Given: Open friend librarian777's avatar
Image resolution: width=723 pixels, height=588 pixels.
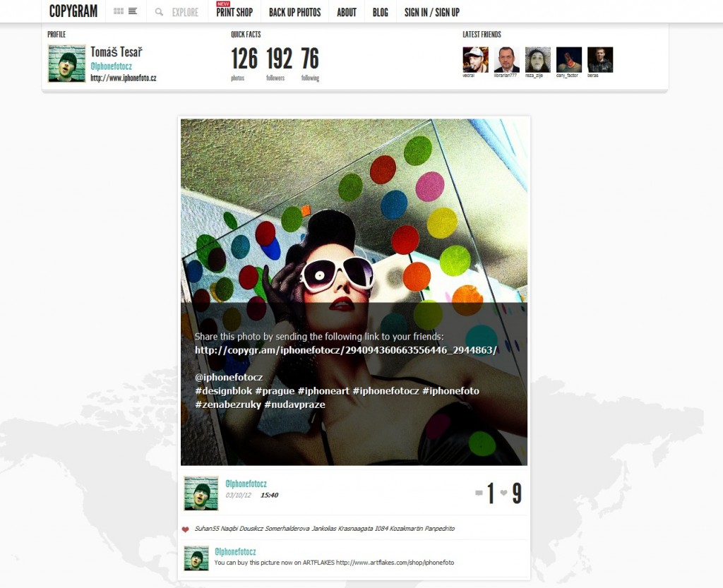Looking at the screenshot, I should 506,59.
